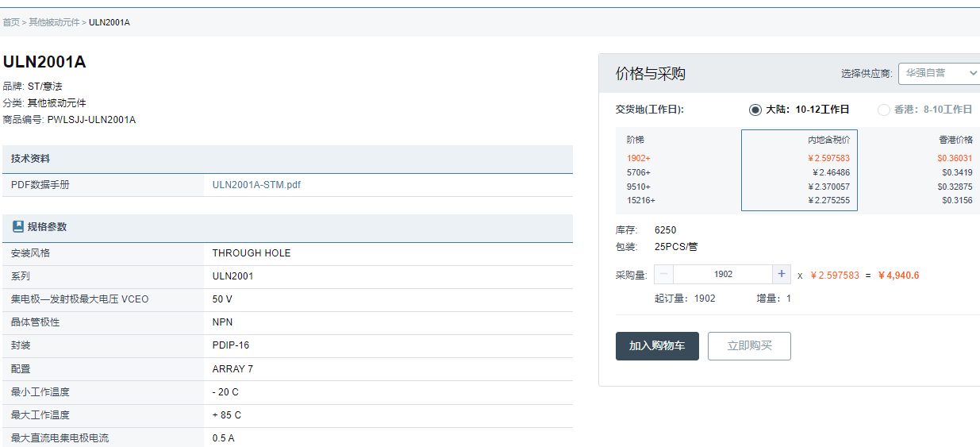Click the 9510+ price tier row
Screen dimensions: 980x447
tap(799, 187)
